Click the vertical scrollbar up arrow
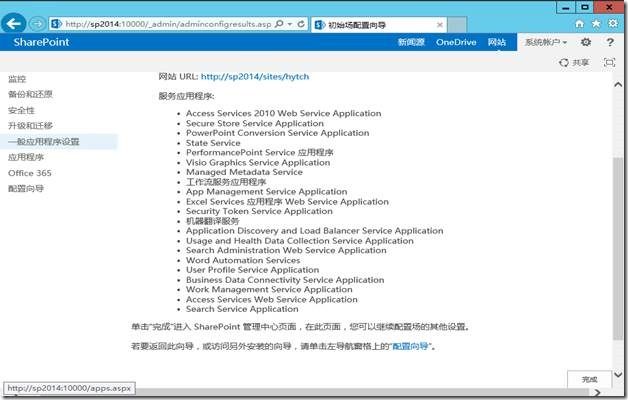628x400 pixels. 618,84
